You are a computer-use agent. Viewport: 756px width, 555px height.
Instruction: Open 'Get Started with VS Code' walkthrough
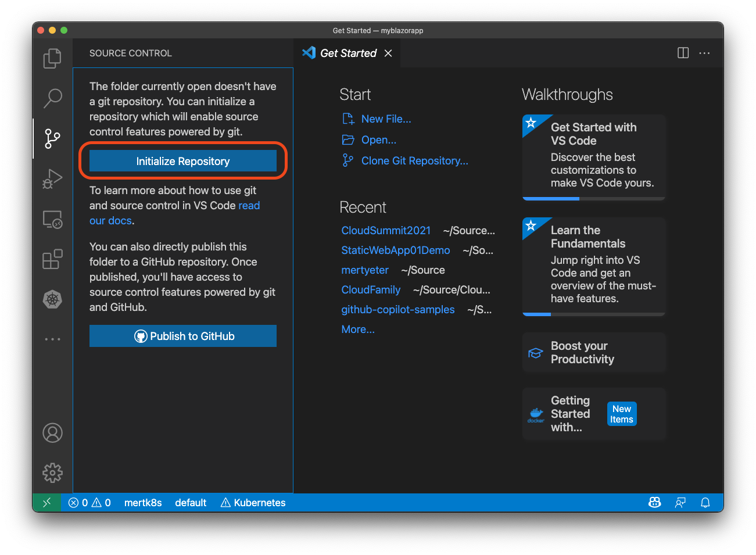(x=594, y=157)
